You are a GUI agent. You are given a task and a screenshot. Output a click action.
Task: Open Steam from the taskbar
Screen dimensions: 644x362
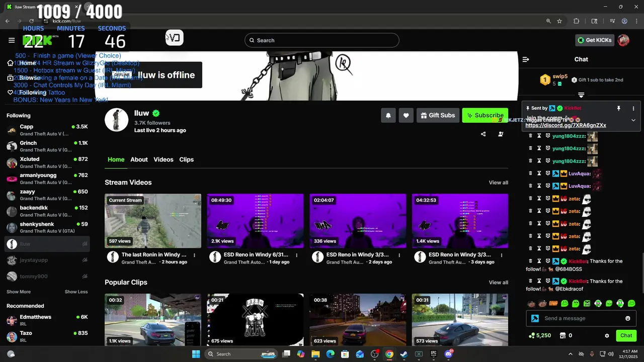(x=404, y=354)
